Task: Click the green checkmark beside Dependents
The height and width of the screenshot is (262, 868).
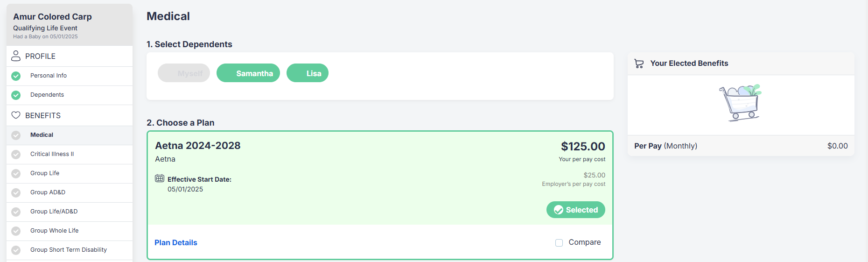Action: (x=16, y=95)
